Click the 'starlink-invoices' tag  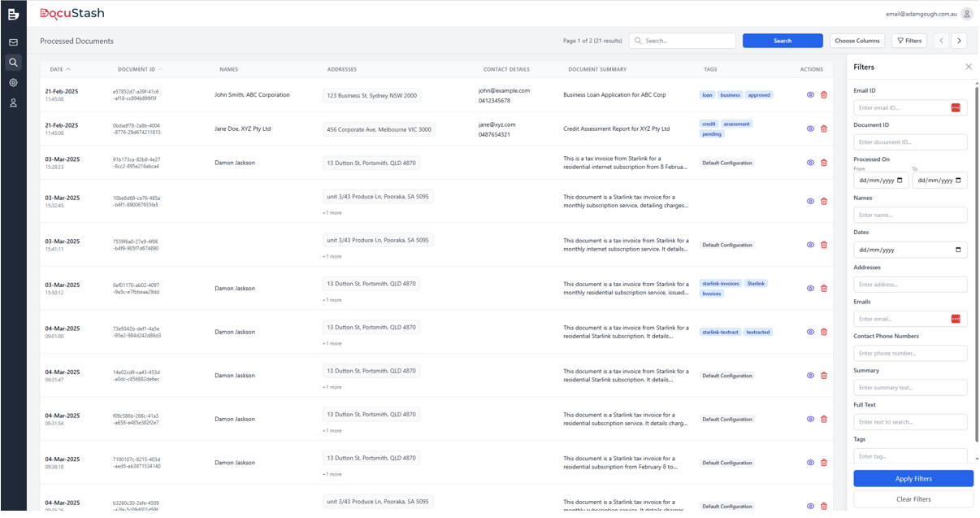click(721, 284)
